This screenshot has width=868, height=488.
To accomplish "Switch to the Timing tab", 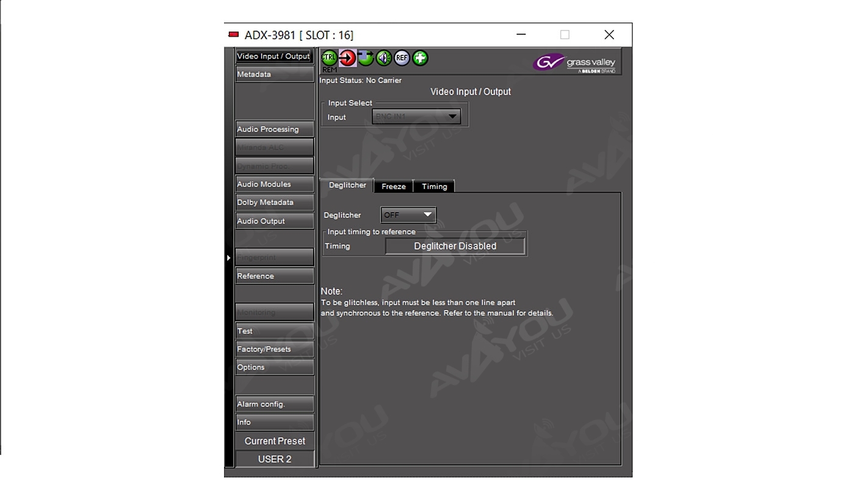I will [x=434, y=187].
